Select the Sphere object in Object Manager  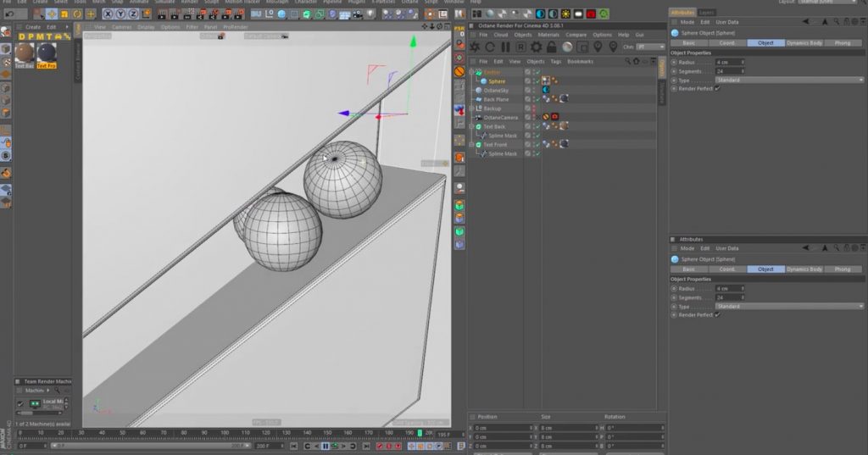496,80
